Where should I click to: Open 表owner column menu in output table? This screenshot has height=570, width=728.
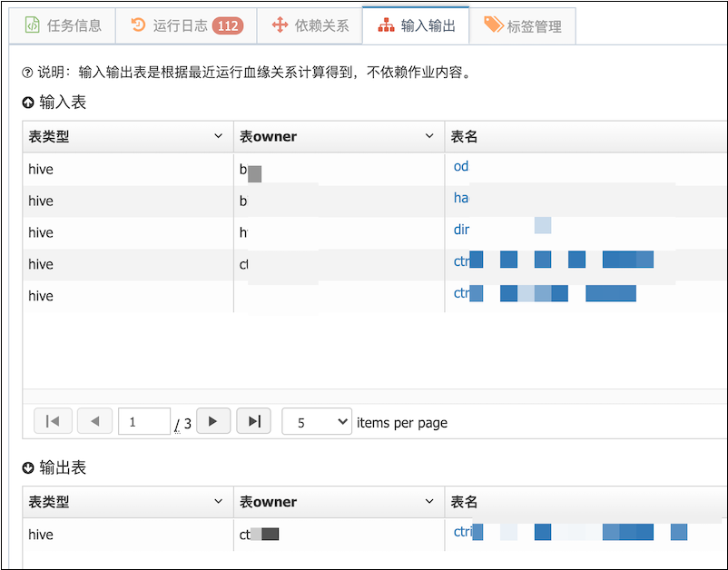click(x=429, y=501)
